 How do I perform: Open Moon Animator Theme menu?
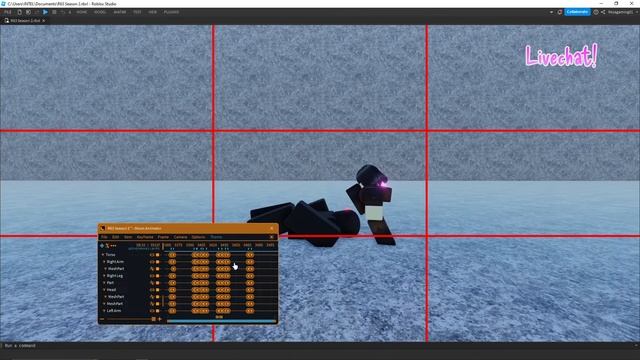[216, 237]
